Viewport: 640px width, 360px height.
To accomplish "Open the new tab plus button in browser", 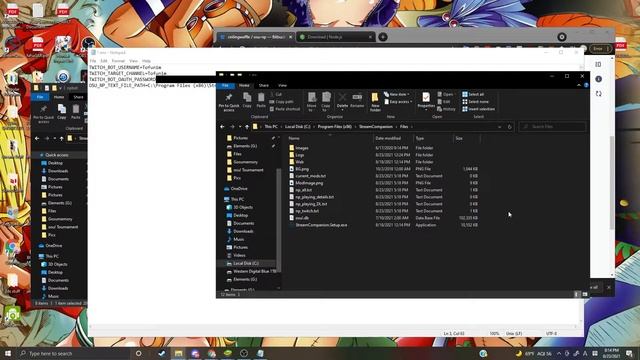I will point(382,37).
